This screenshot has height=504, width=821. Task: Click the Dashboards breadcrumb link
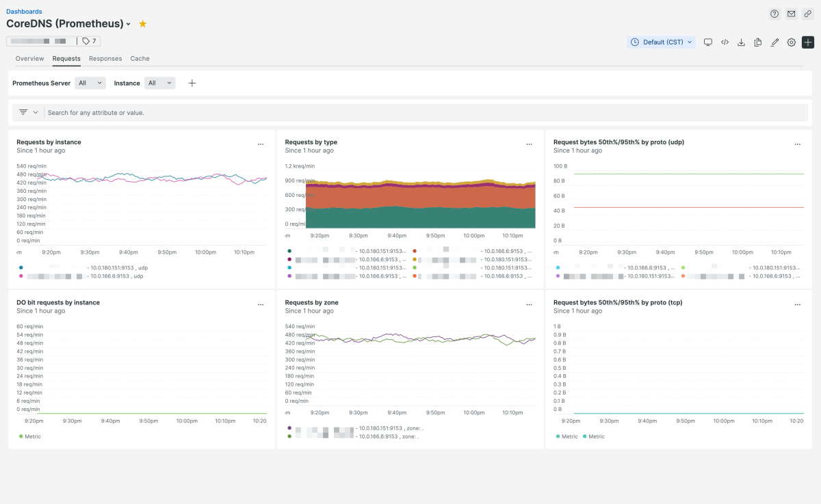coord(24,12)
